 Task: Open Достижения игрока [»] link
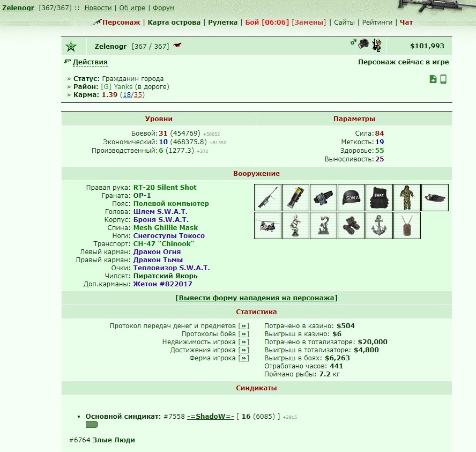pos(243,350)
